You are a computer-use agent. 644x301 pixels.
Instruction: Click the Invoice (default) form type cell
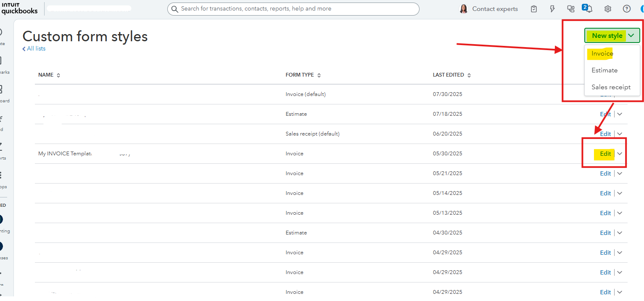(306, 94)
